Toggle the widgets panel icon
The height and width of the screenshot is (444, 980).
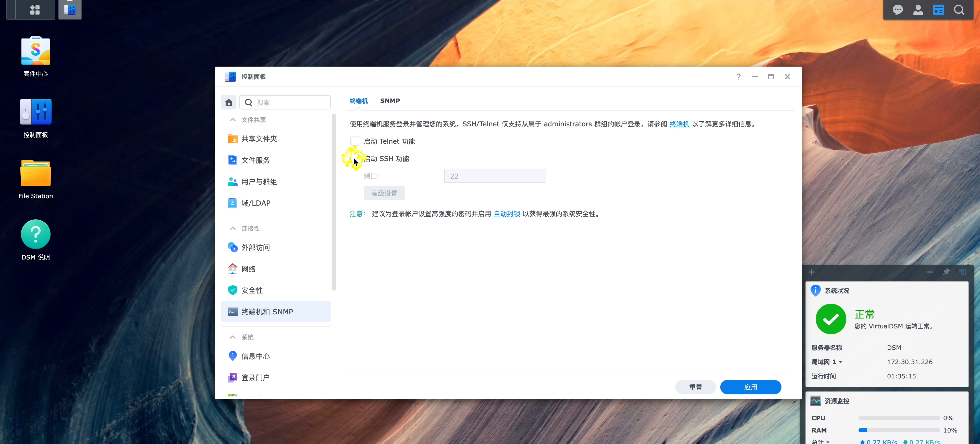click(938, 10)
